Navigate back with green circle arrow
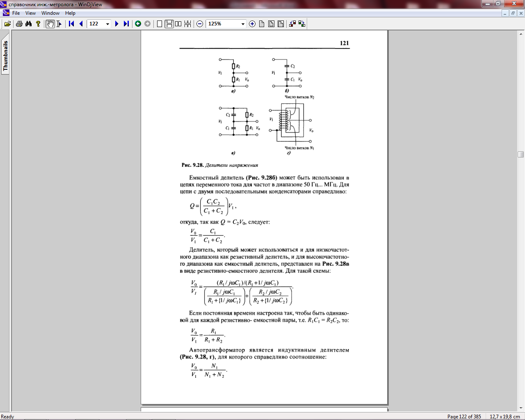 (x=138, y=24)
